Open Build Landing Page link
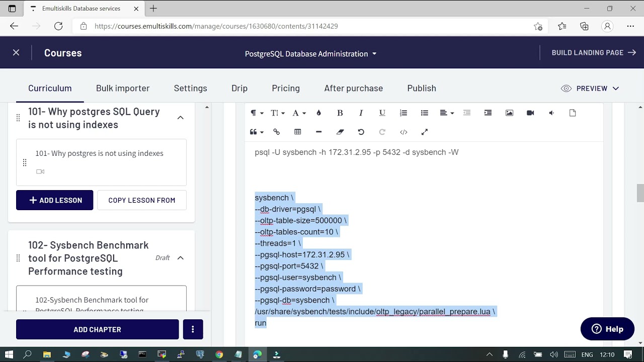Viewport: 644px width, 362px height. pos(594,53)
